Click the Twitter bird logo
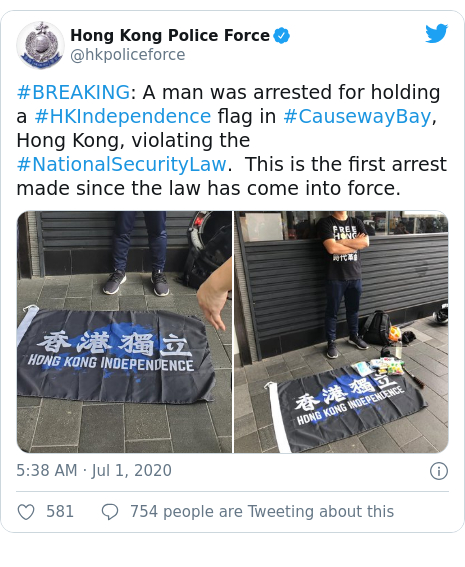 click(436, 33)
